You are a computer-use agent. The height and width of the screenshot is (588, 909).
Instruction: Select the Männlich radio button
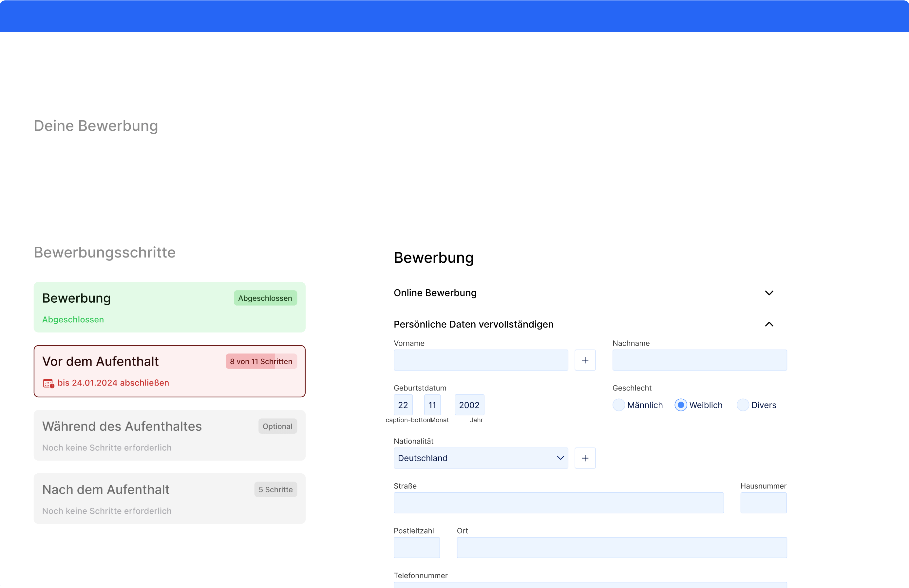(618, 405)
